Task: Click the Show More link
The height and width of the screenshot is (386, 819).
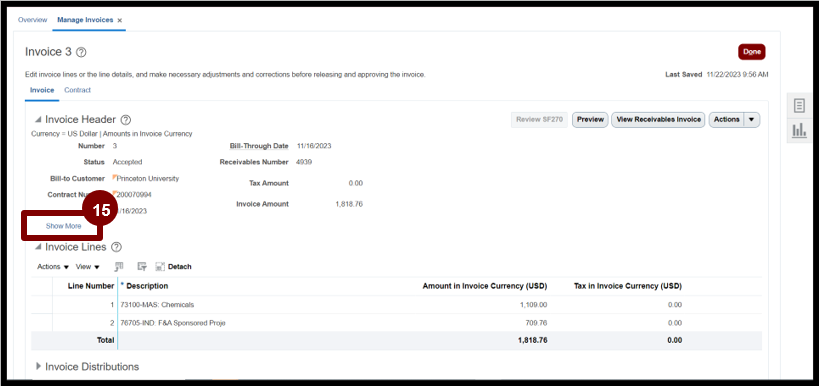Action: pos(63,226)
